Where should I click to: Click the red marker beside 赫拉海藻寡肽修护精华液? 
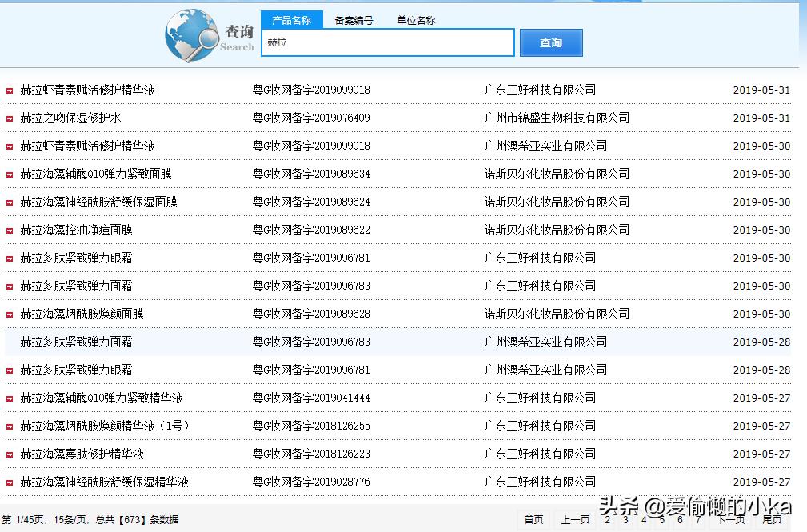11,454
